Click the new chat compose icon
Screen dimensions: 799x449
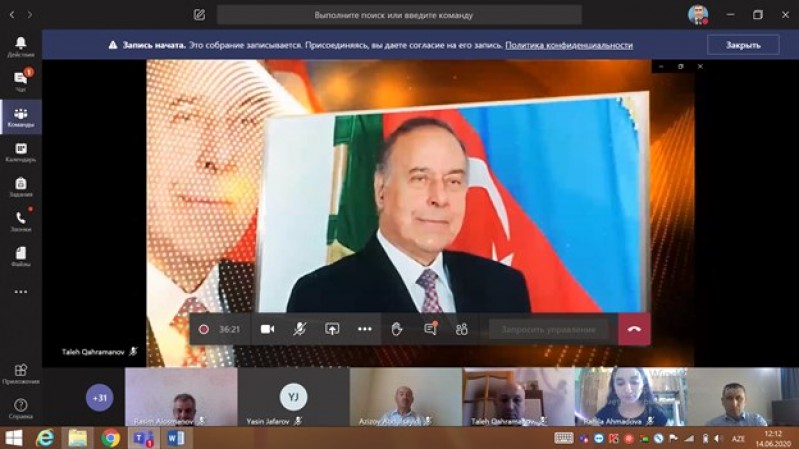(x=199, y=15)
